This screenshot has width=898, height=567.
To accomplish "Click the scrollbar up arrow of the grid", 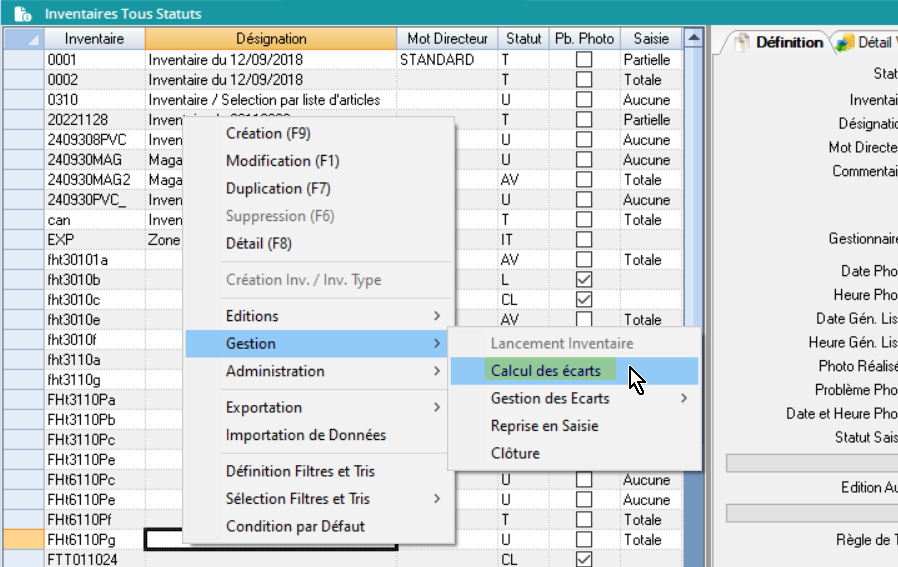I will coord(692,39).
